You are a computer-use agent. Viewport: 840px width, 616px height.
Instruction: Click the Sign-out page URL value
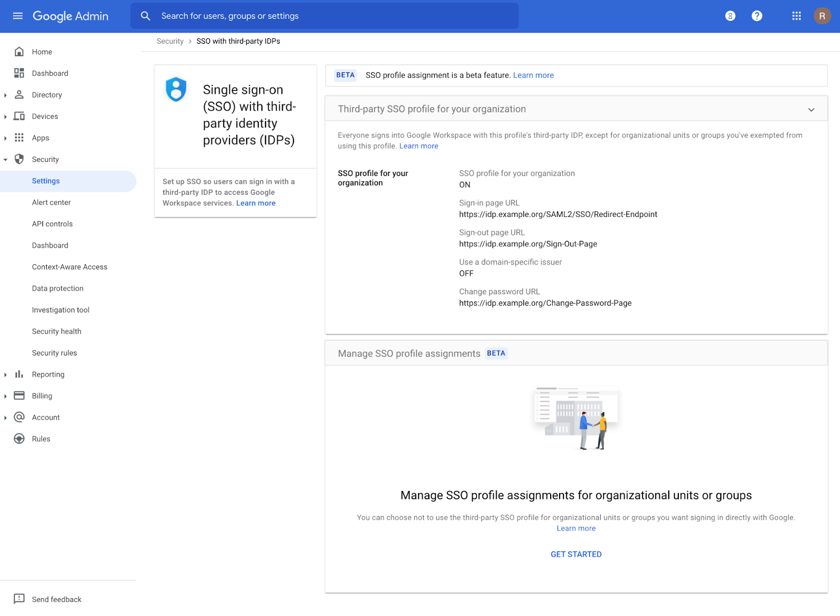[x=528, y=244]
